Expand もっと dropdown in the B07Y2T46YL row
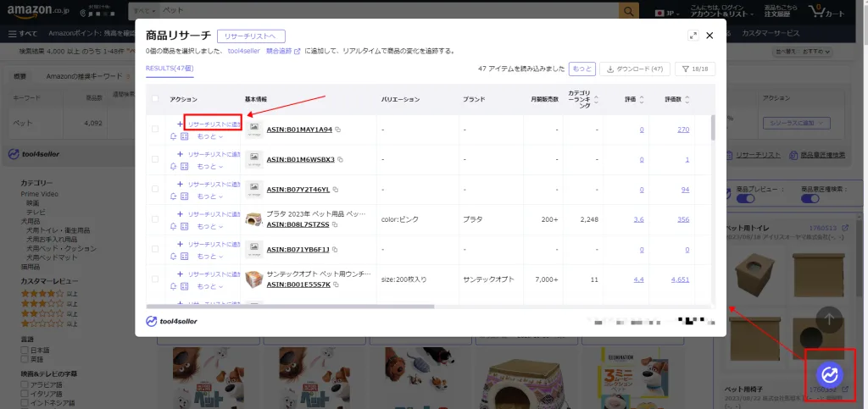This screenshot has width=868, height=409. [210, 196]
